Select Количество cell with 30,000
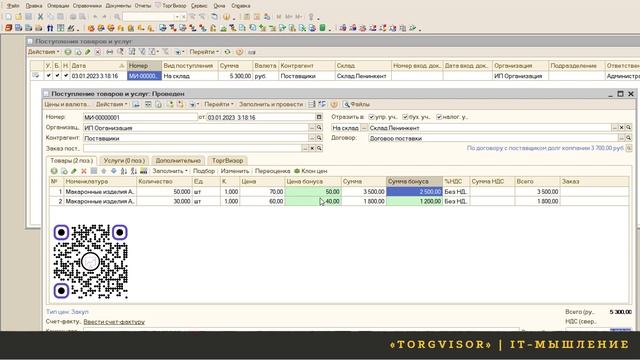 [164, 201]
